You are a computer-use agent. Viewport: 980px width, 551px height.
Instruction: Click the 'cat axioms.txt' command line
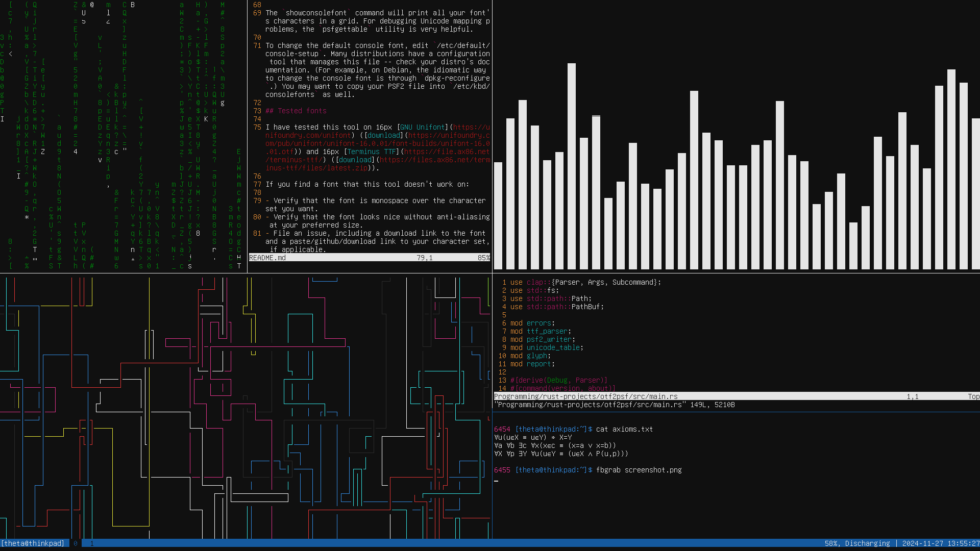point(624,429)
